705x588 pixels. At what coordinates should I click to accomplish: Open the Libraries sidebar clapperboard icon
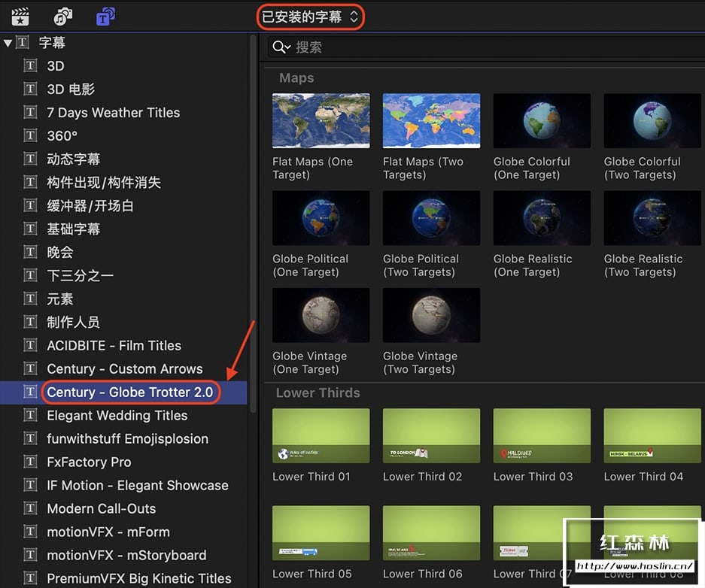pos(20,16)
